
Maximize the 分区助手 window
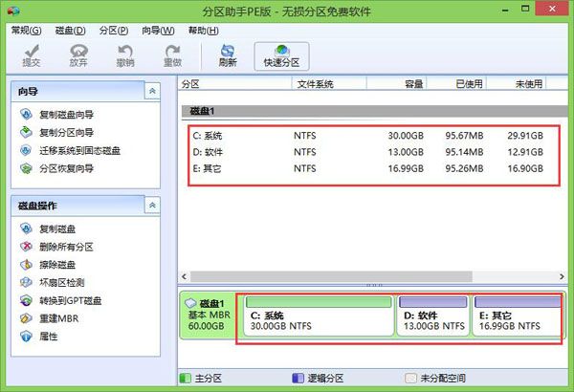point(525,9)
